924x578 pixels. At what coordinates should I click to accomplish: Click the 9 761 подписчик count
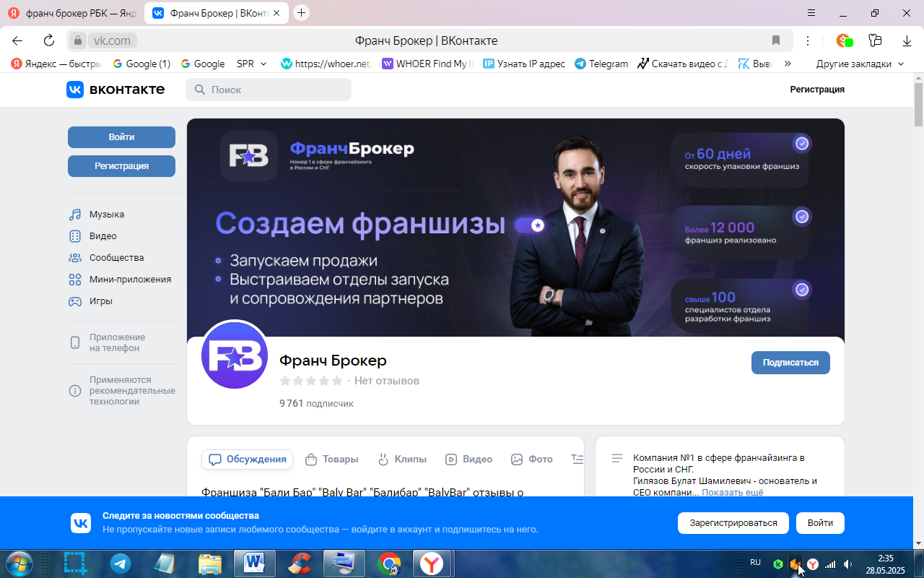pyautogui.click(x=316, y=403)
